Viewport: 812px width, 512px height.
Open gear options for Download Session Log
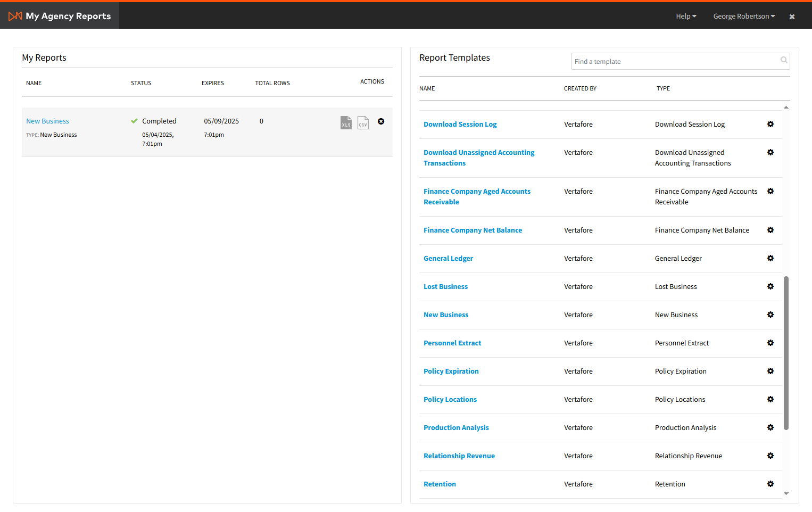[770, 124]
